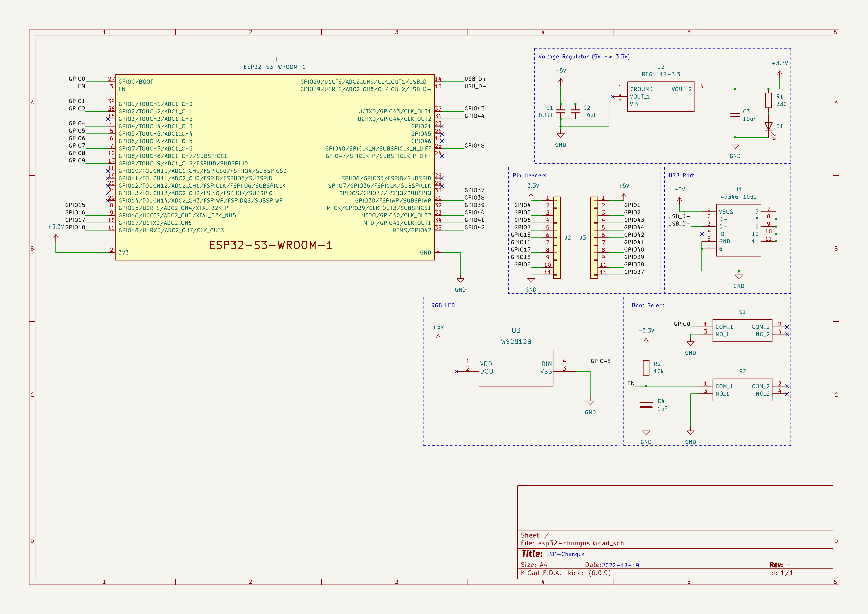Select capacitor C4 1uF symbol
868x614 pixels.
tap(646, 405)
